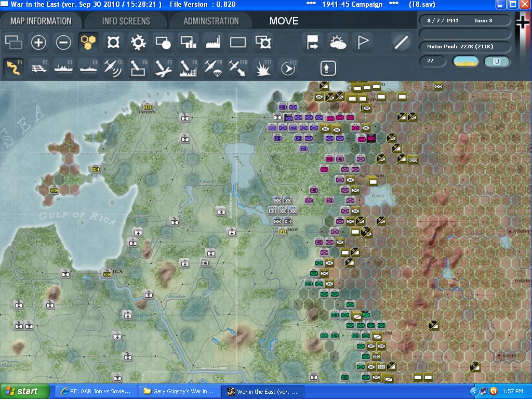This screenshot has width=532, height=399.
Task: Zoom in the map with plus icon
Action: (38, 43)
